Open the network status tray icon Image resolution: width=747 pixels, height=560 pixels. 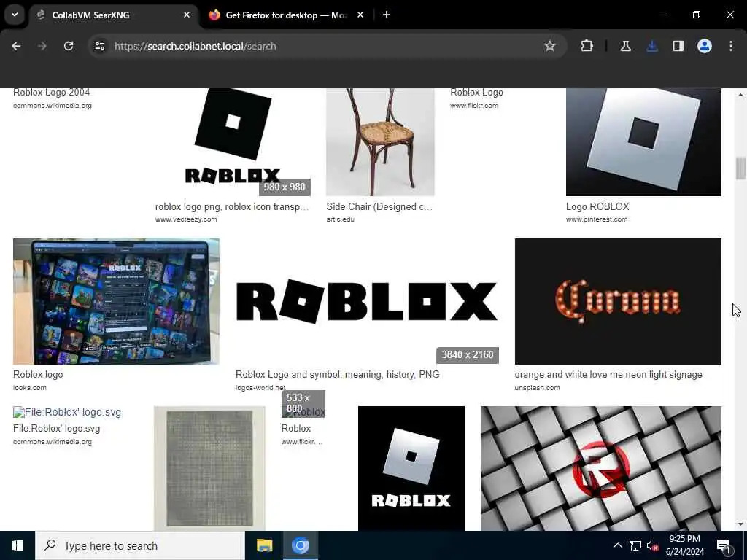(x=635, y=545)
